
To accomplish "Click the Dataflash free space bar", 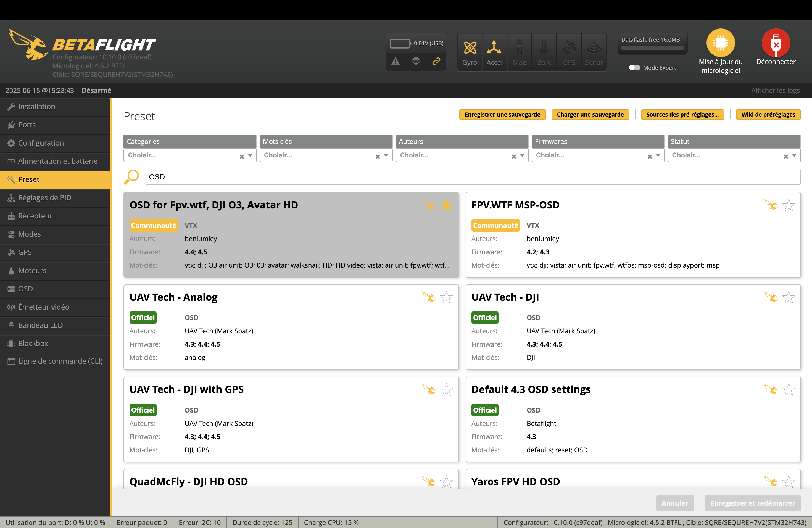I will tap(652, 48).
